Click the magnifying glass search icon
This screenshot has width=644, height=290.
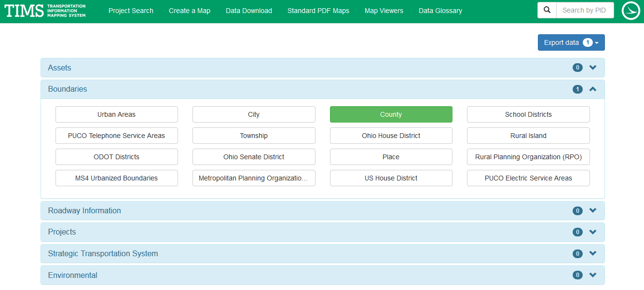coord(547,10)
